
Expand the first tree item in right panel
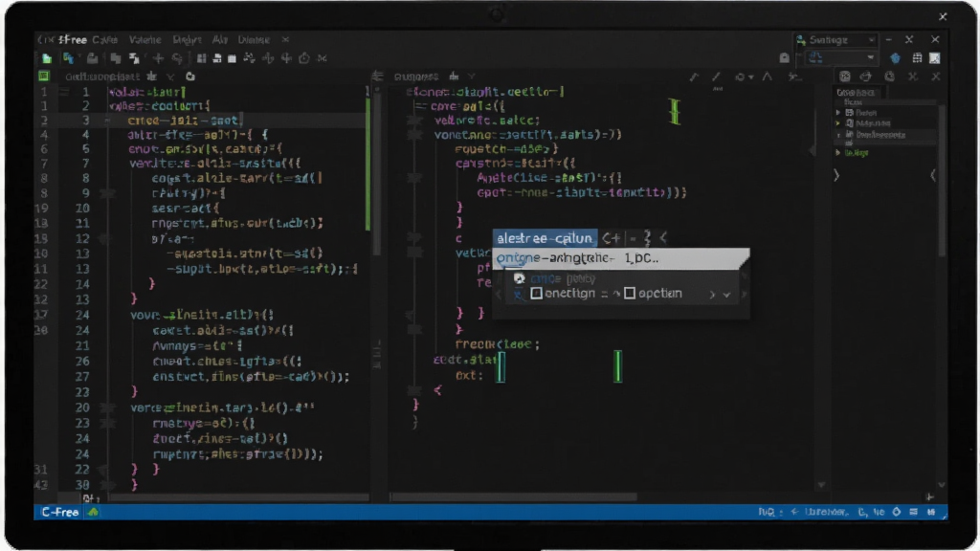838,113
